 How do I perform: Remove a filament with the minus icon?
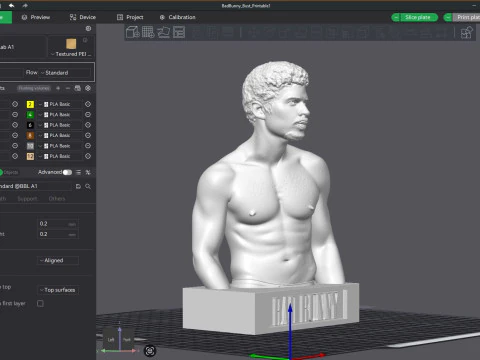click(x=68, y=88)
